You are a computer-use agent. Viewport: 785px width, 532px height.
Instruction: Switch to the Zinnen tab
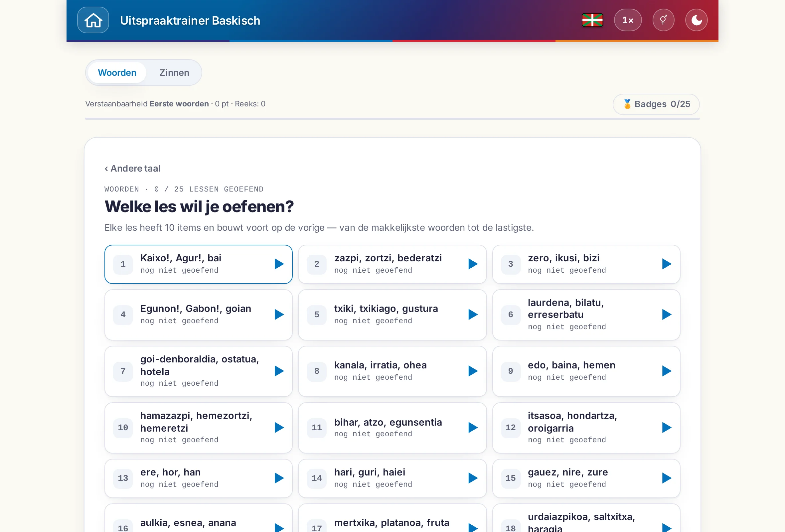(174, 72)
